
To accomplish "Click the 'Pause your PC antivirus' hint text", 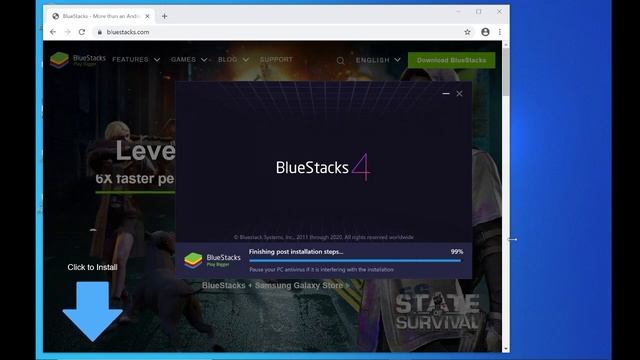I will 322,270.
